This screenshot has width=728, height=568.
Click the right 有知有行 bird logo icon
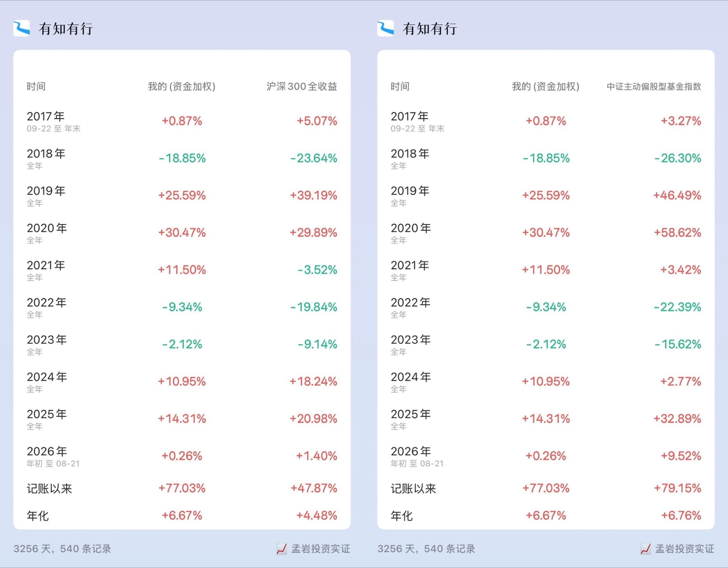click(386, 28)
